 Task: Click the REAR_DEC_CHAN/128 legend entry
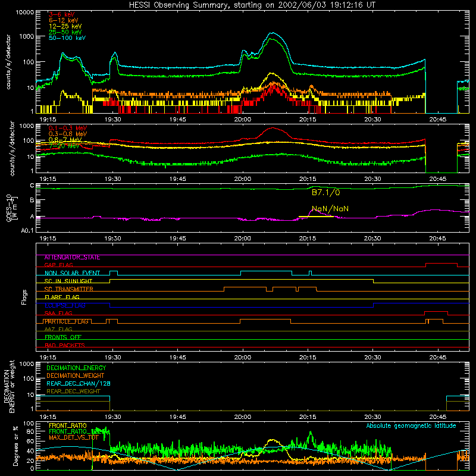(79, 384)
